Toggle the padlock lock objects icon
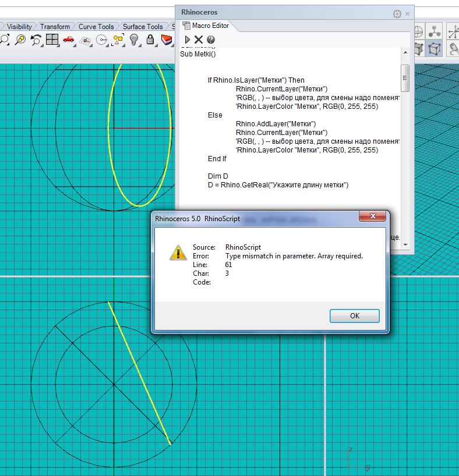459x476 pixels. pyautogui.click(x=150, y=40)
